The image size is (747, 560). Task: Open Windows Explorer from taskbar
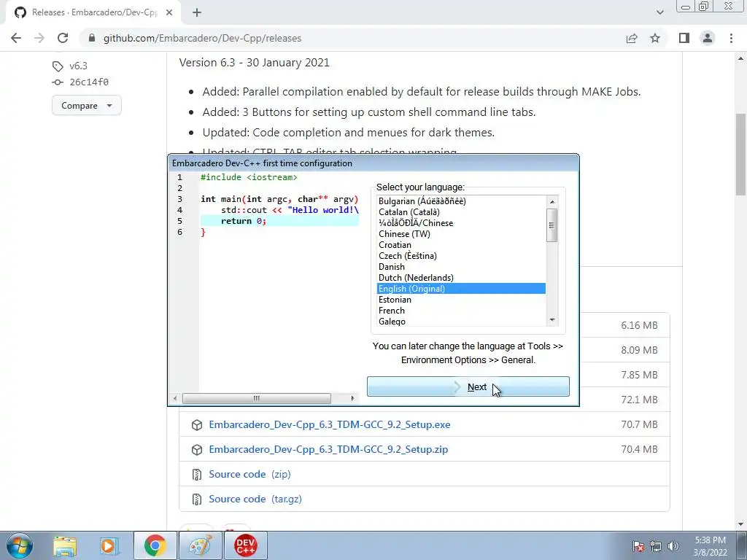[x=65, y=545]
